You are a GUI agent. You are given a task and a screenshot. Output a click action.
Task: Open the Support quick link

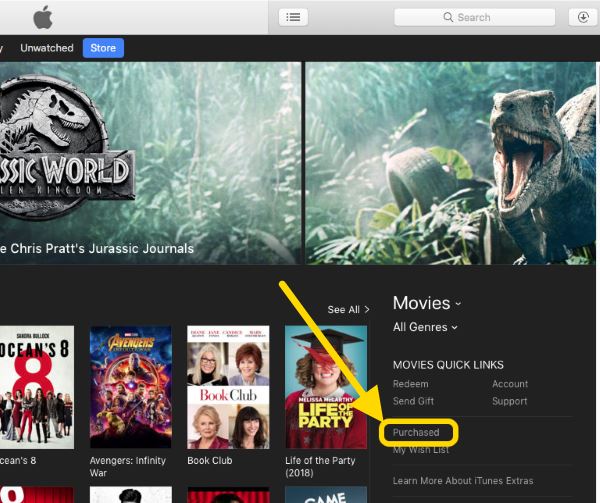(x=510, y=401)
